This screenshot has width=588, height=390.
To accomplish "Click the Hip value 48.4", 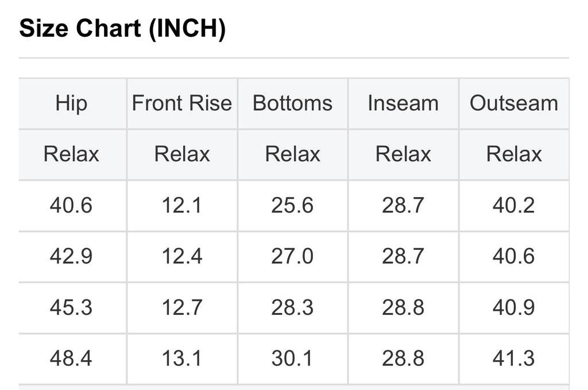I will [x=72, y=358].
